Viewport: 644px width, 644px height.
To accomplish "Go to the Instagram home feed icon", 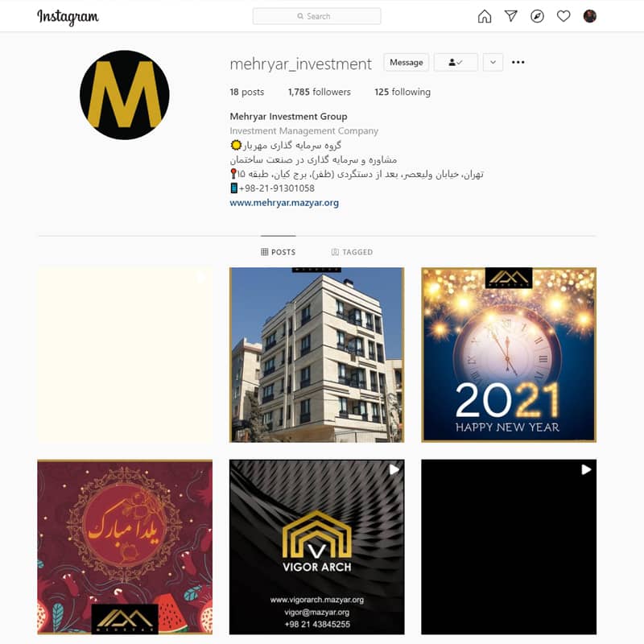I will (x=485, y=16).
